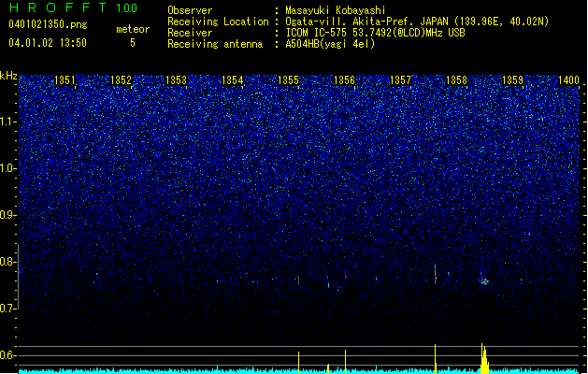
Task: Click the 1356 time axis label
Action: coord(344,80)
